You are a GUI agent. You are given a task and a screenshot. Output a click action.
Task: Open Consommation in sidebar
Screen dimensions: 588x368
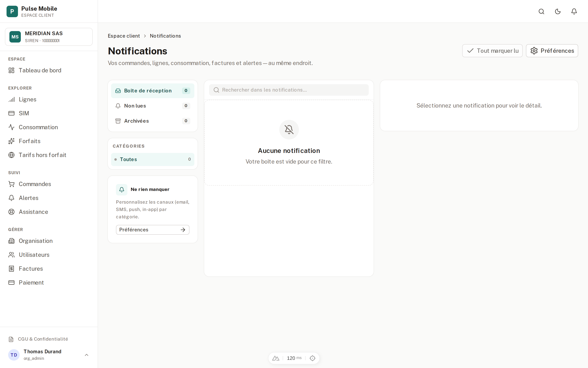(x=49, y=127)
